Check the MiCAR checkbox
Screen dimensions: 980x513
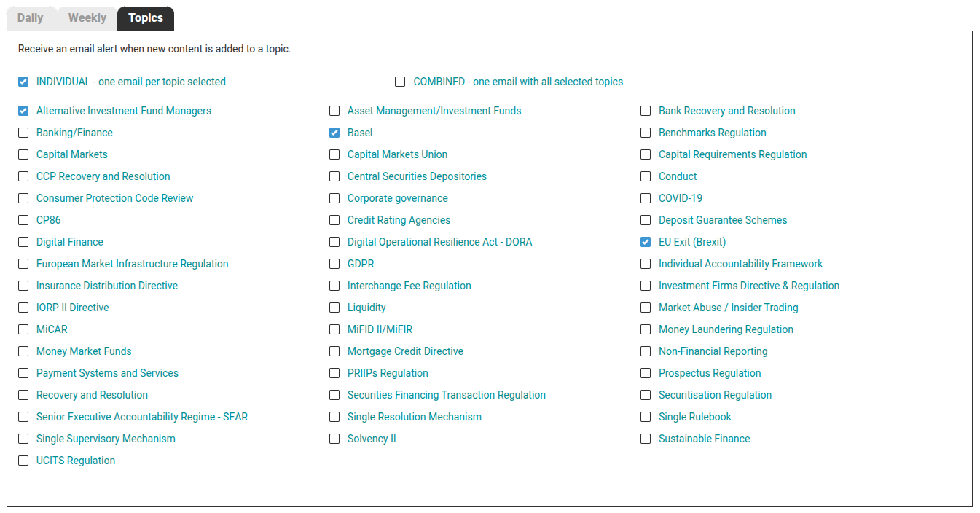coord(23,329)
